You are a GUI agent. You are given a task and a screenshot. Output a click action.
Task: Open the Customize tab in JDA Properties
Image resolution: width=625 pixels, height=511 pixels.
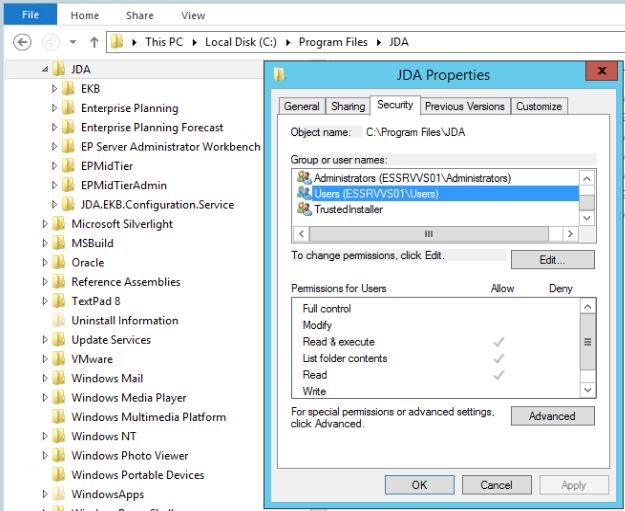pyautogui.click(x=539, y=106)
